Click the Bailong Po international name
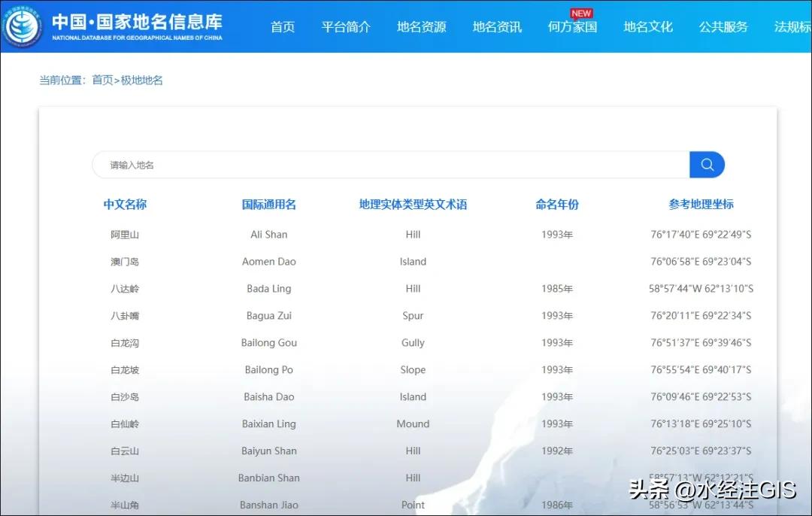This screenshot has height=516, width=812. (x=268, y=370)
